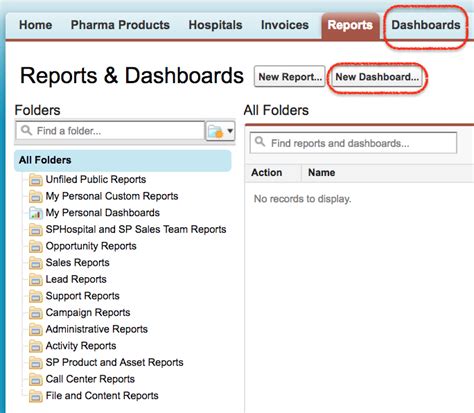Click the New Report button
The image size is (474, 413).
290,77
